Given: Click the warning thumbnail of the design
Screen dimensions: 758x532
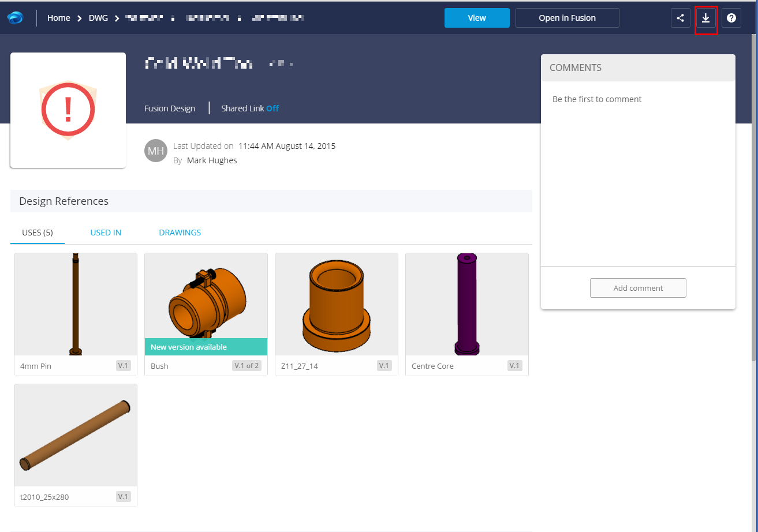Looking at the screenshot, I should tap(68, 110).
